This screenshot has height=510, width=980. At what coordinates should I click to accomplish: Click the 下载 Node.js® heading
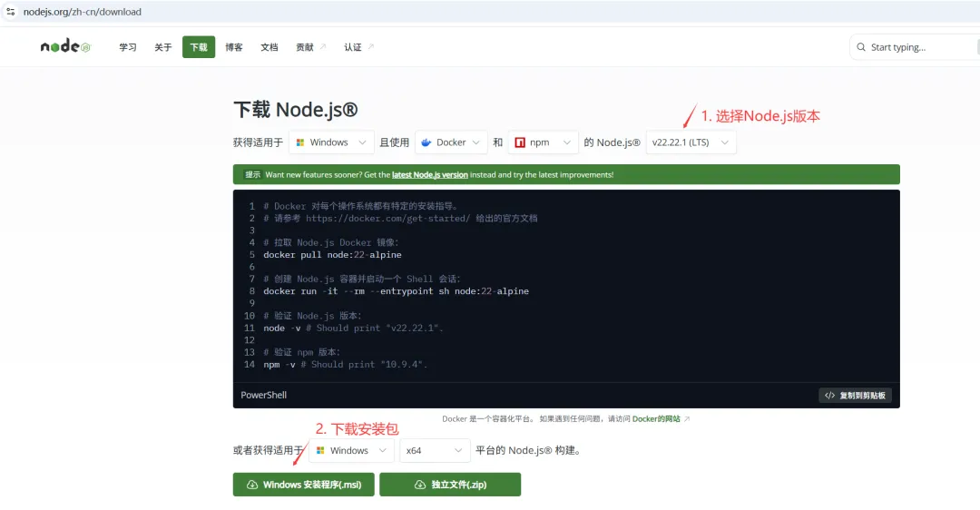pos(296,110)
